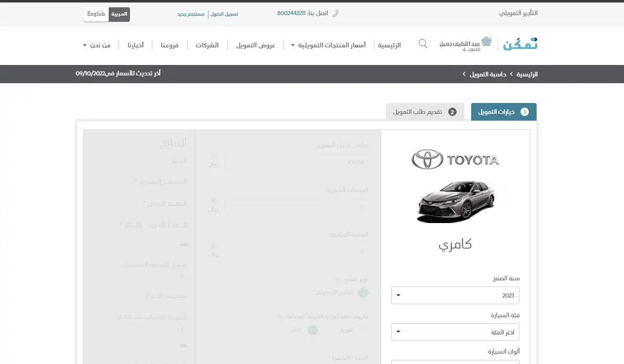Select خيارات التمويل step tab
Viewport: 624px width, 364px height.
pos(503,112)
